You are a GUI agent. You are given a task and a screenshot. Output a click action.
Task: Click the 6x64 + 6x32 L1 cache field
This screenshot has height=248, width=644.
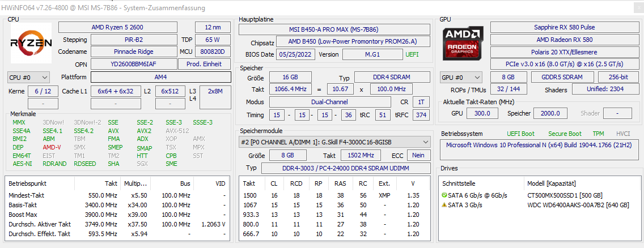click(x=116, y=91)
